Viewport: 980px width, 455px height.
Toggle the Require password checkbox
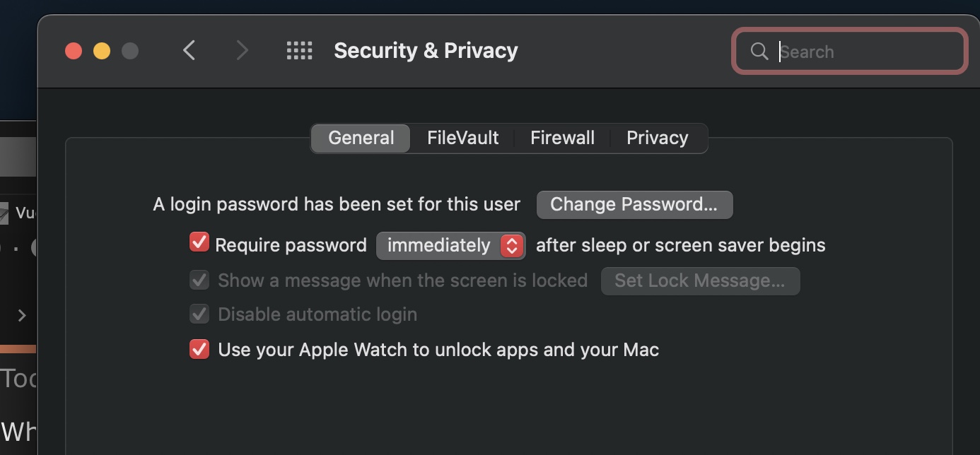[199, 244]
